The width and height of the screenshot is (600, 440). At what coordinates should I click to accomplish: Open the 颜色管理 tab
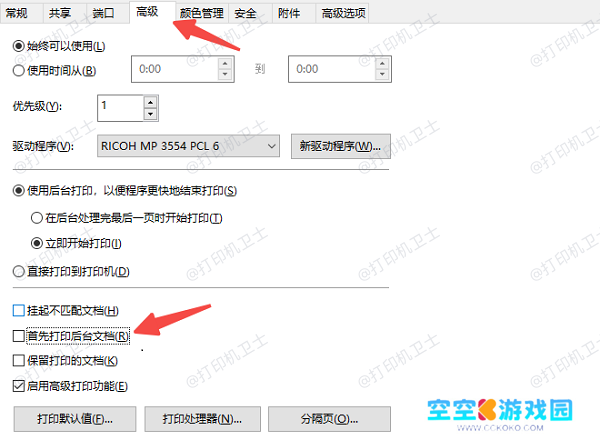click(202, 13)
